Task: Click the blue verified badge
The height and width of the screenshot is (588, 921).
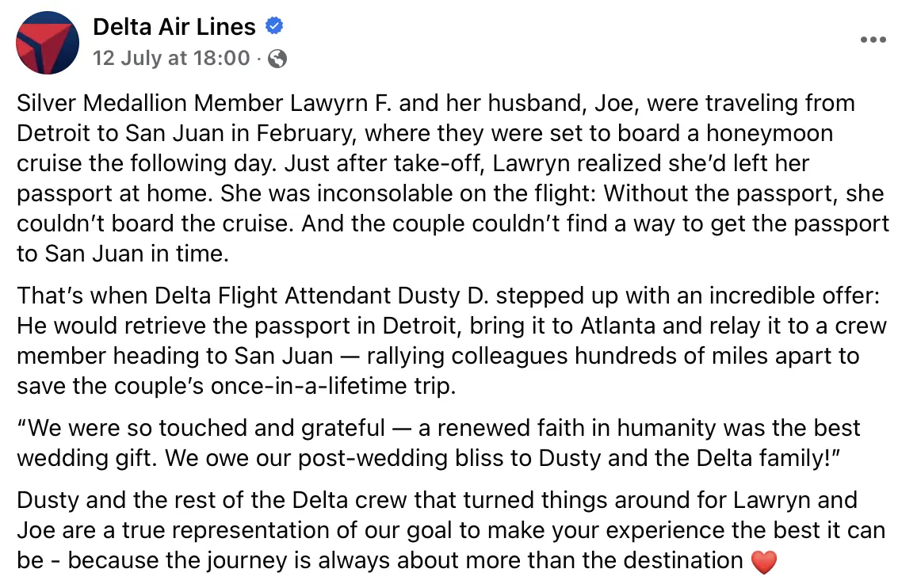Action: click(x=274, y=27)
